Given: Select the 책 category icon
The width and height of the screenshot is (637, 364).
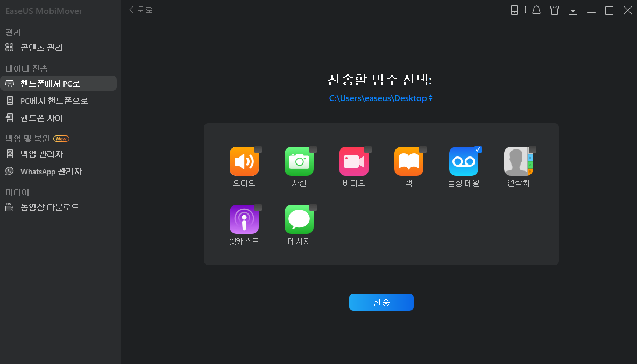Looking at the screenshot, I should point(409,161).
